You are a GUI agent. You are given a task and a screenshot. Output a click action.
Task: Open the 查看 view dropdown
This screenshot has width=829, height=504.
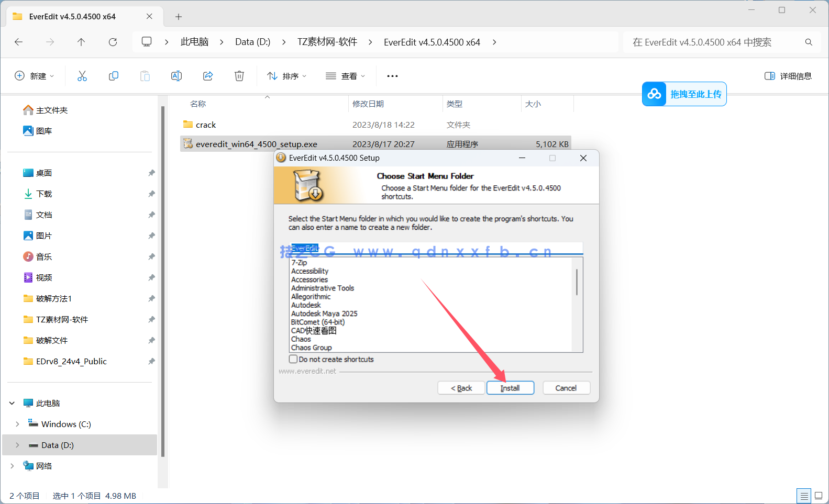click(x=345, y=76)
